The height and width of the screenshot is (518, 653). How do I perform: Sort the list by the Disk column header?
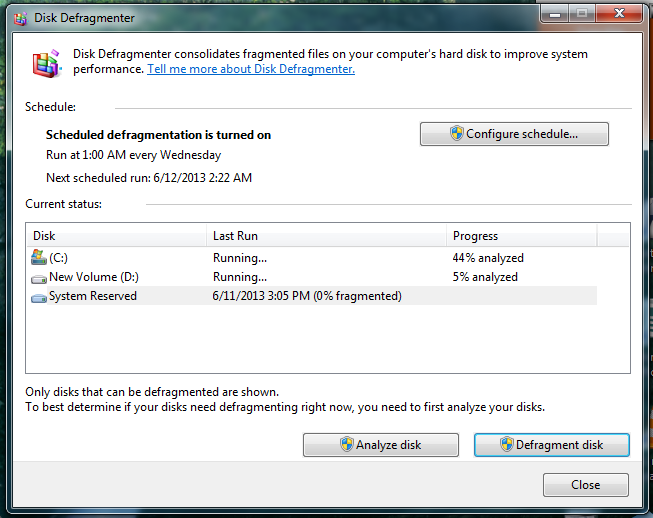coord(116,236)
